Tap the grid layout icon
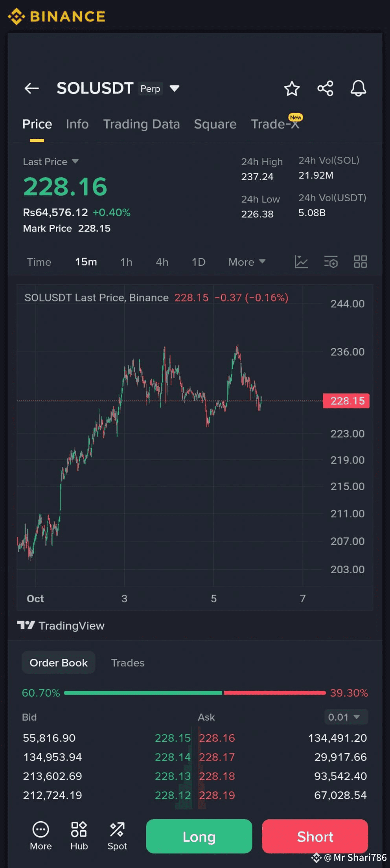 360,262
